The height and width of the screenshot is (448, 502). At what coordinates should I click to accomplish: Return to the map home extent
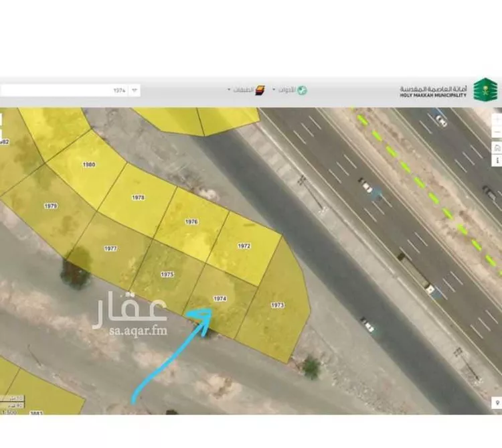coord(497,148)
